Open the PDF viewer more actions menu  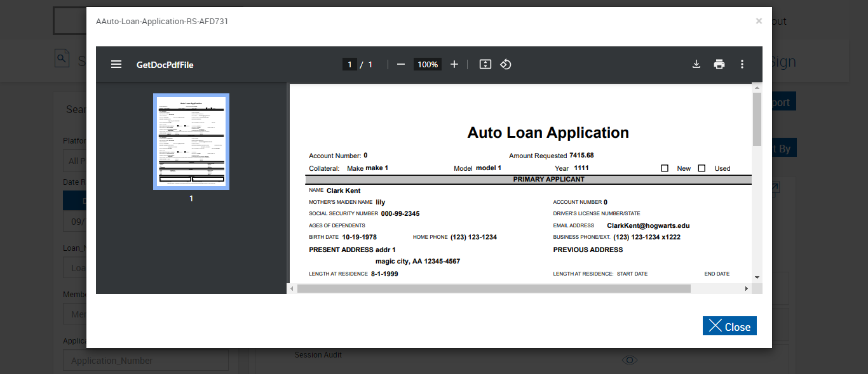(x=742, y=64)
